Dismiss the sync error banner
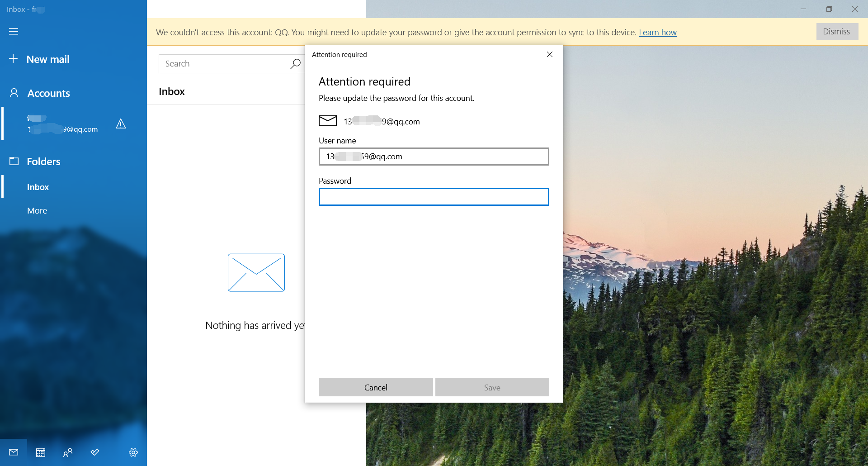The image size is (868, 466). 837,32
